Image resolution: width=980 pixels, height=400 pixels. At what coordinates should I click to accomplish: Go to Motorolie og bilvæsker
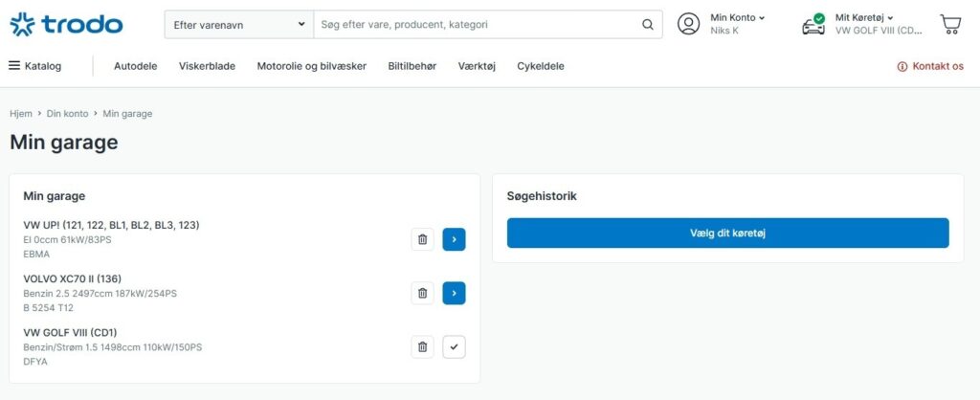click(311, 66)
